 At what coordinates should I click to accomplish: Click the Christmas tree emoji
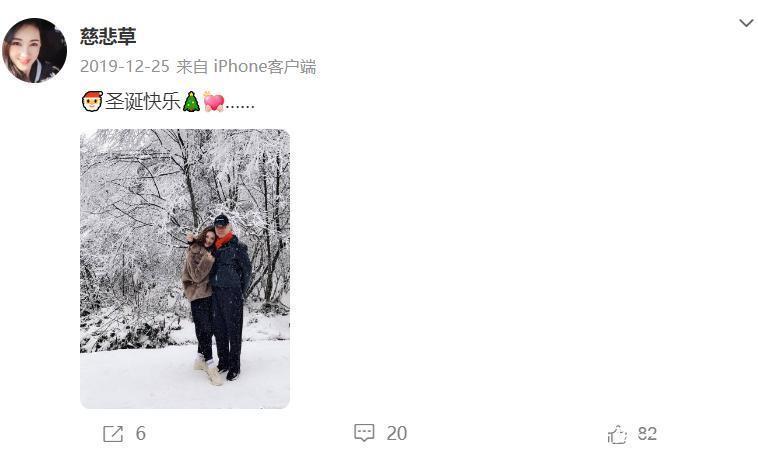click(191, 102)
